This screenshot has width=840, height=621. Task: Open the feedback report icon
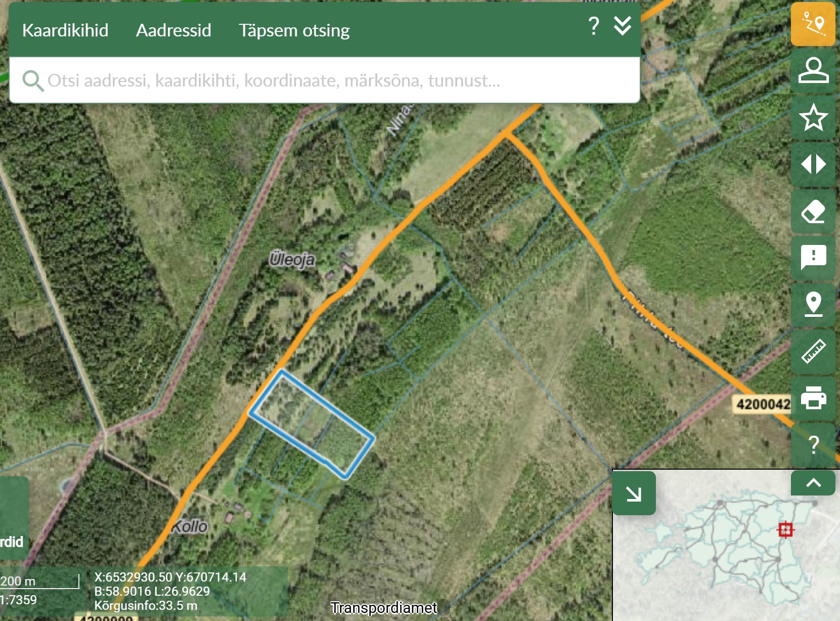click(813, 258)
